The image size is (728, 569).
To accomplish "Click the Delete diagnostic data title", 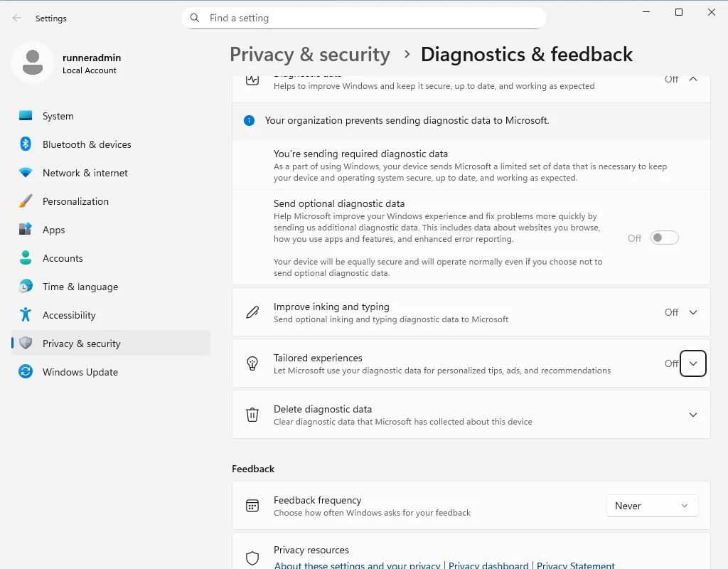I will pos(323,409).
